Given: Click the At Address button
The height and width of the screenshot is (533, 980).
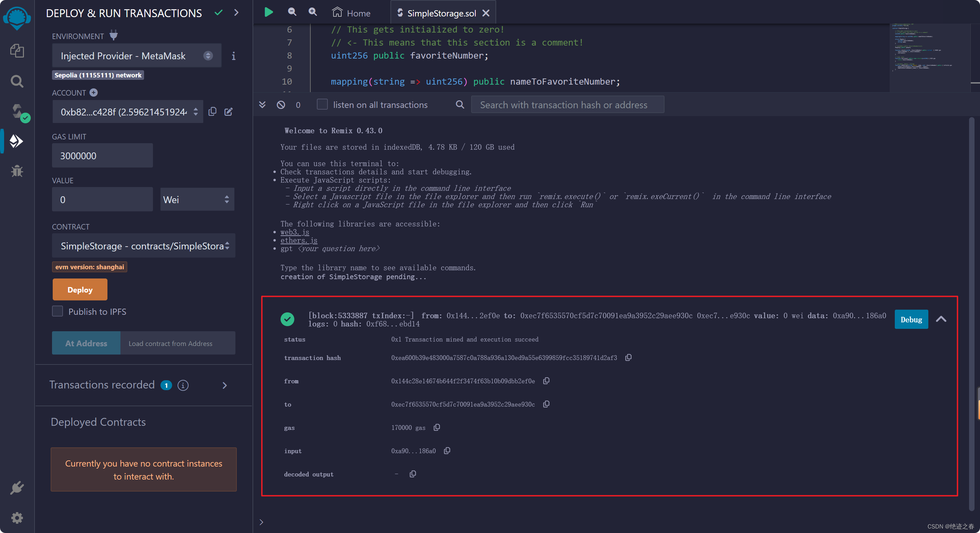Looking at the screenshot, I should 86,342.
